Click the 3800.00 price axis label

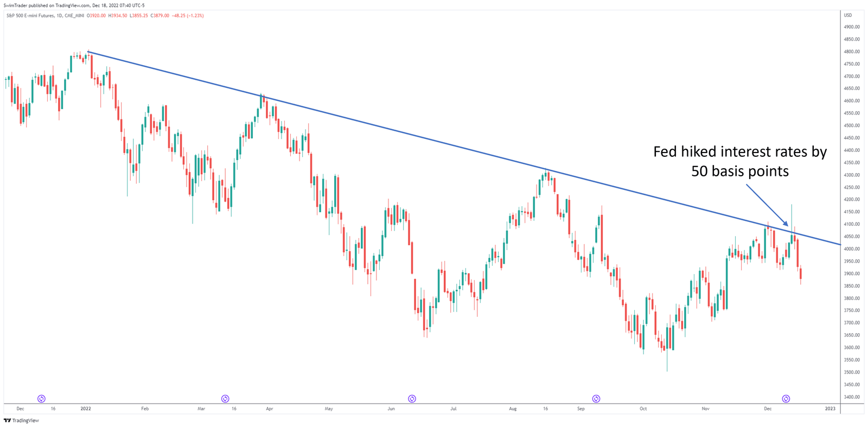[852, 298]
